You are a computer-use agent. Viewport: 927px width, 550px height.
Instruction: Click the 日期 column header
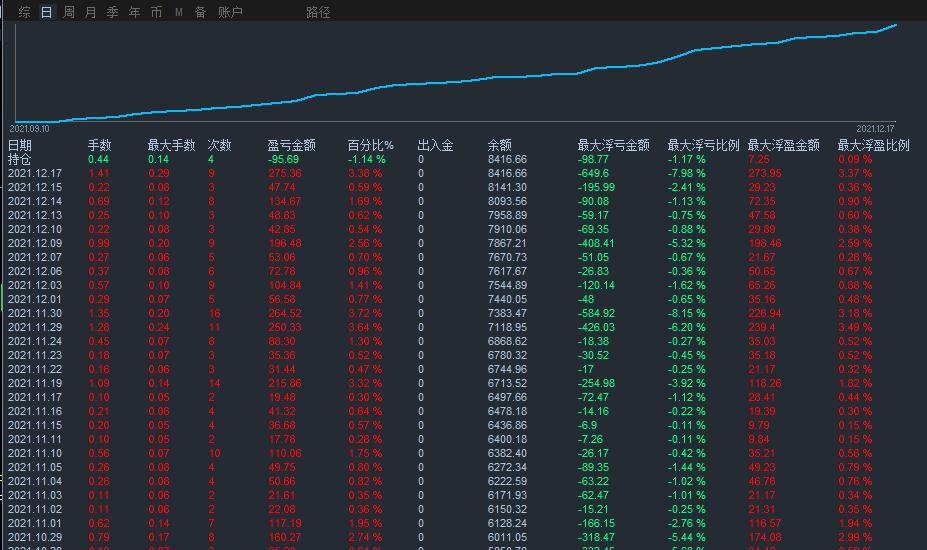[x=20, y=145]
